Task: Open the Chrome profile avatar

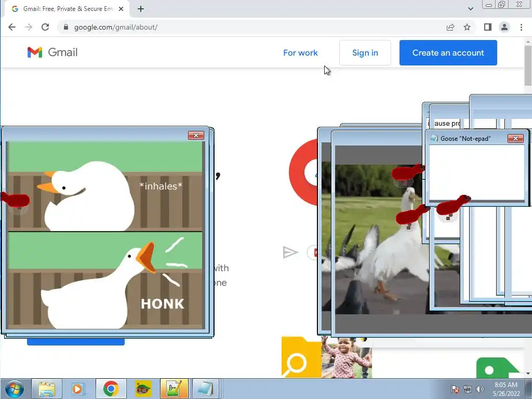Action: [x=504, y=27]
